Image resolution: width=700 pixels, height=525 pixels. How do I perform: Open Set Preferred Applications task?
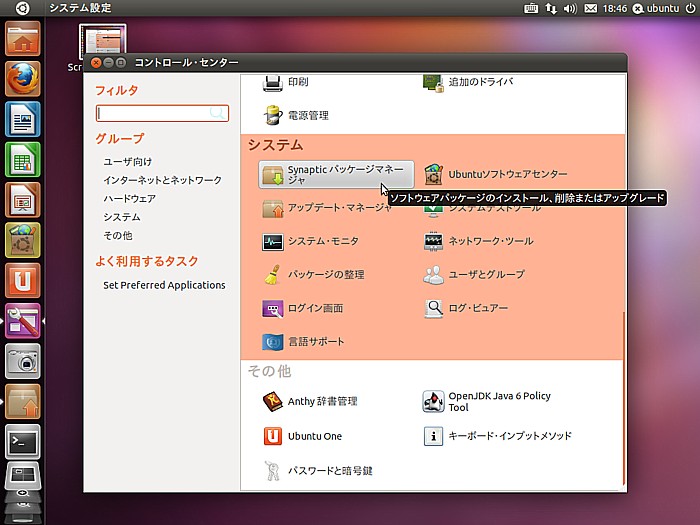164,285
